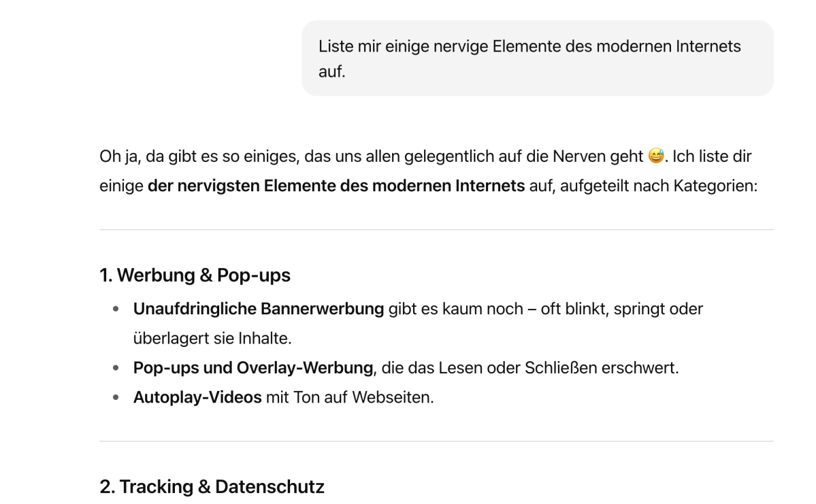Click heading 2. Tracking & Datenschutz
This screenshot has width=816, height=504.
point(212,487)
